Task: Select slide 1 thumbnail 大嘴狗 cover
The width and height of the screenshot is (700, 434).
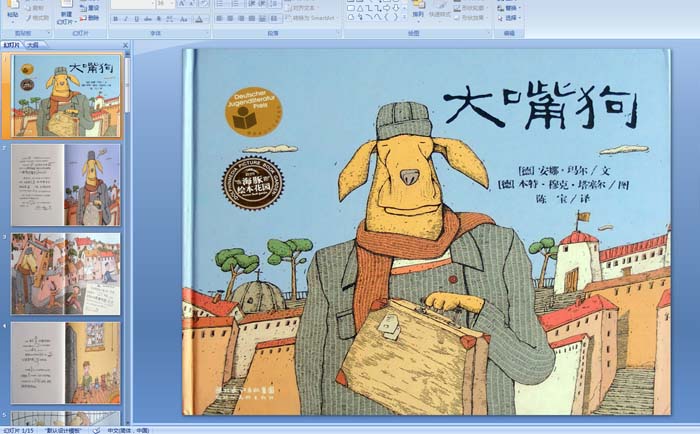Action: pyautogui.click(x=66, y=96)
